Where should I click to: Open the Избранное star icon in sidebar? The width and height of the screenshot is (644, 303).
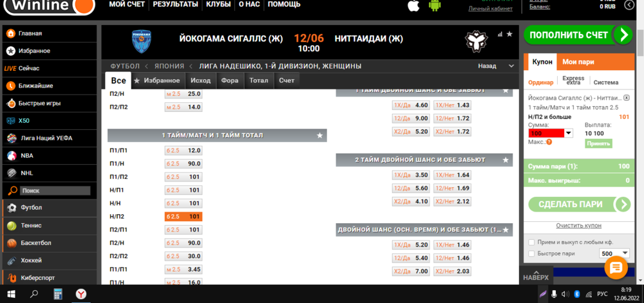pyautogui.click(x=11, y=51)
